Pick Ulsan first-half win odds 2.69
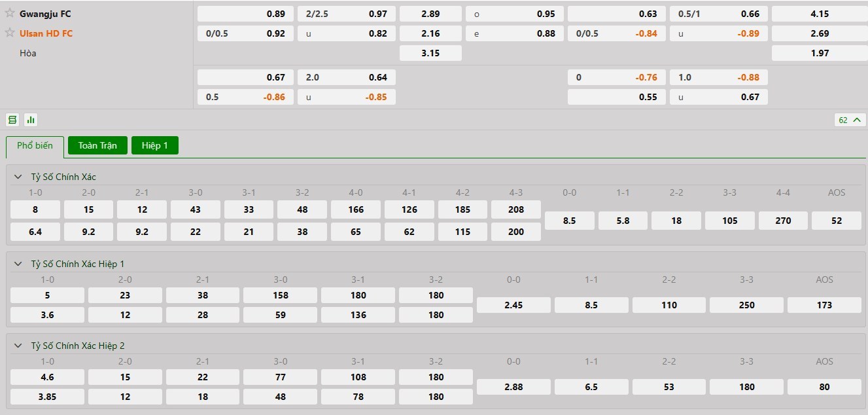 click(x=820, y=33)
